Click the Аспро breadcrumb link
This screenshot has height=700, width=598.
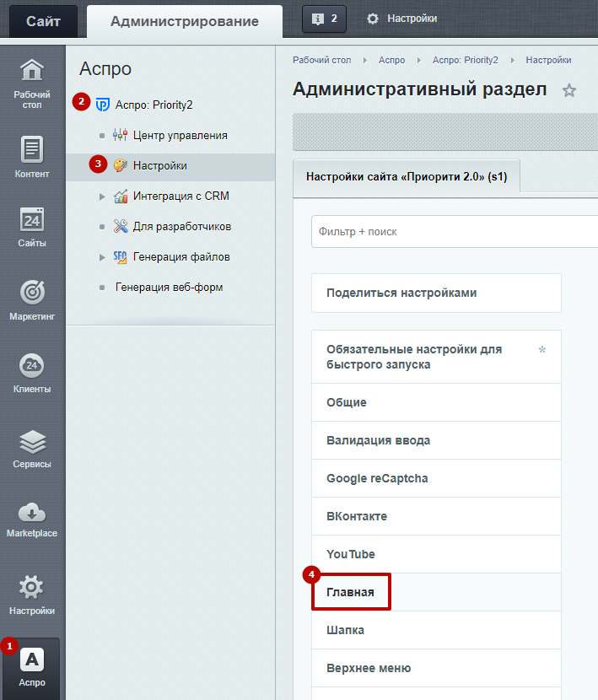click(391, 60)
